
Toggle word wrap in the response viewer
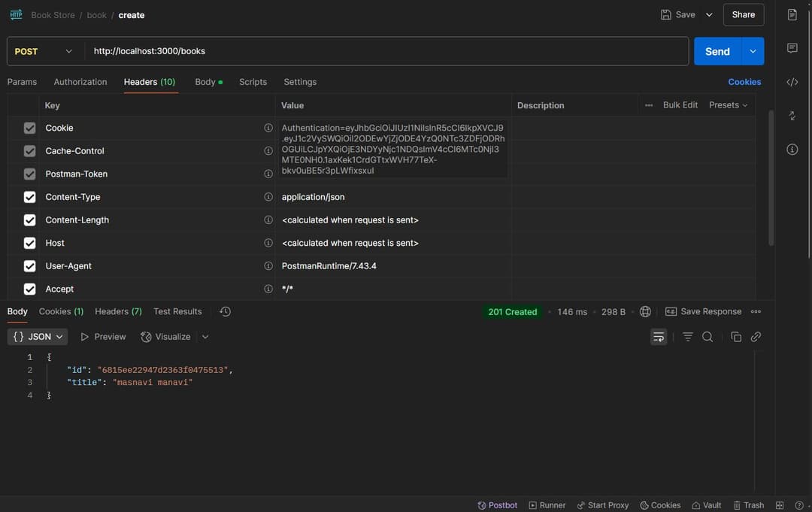click(659, 337)
